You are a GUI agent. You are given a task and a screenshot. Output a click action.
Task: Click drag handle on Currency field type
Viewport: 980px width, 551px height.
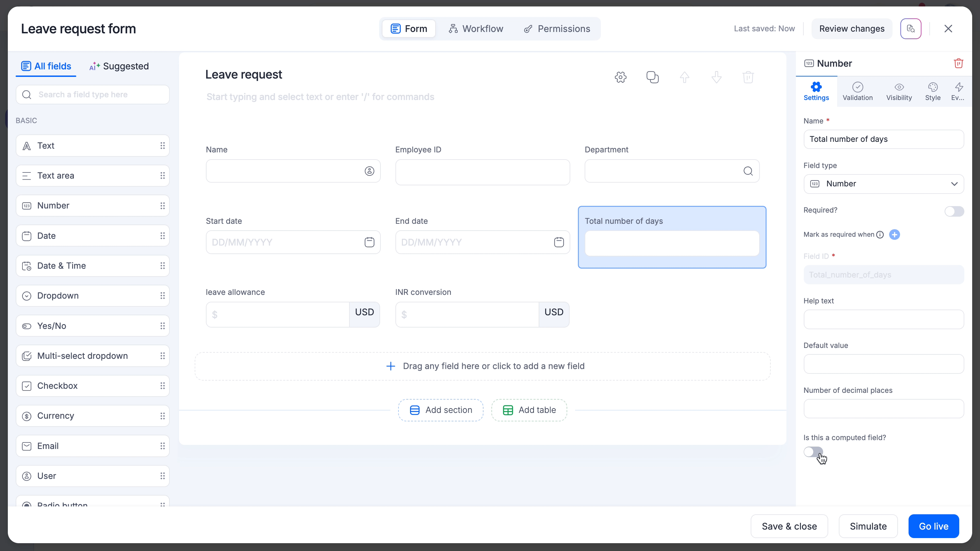pyautogui.click(x=162, y=416)
